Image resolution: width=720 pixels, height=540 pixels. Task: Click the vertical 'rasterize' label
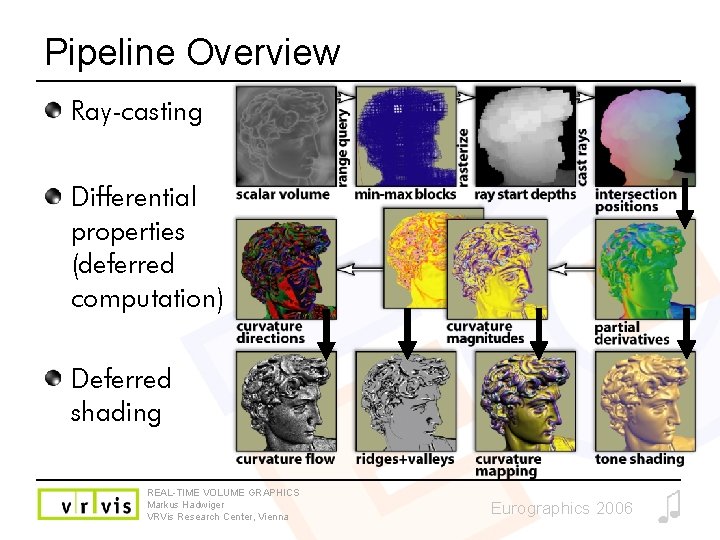point(463,157)
